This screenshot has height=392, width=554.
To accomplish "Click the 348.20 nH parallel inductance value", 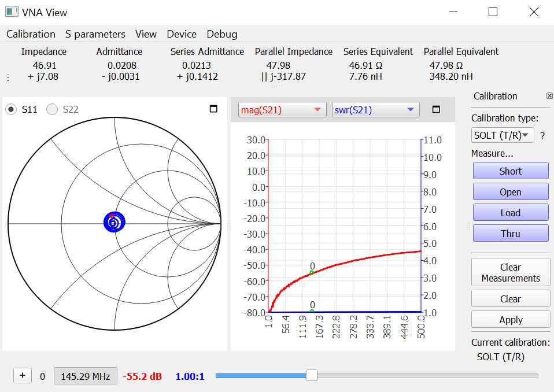I will coord(451,76).
